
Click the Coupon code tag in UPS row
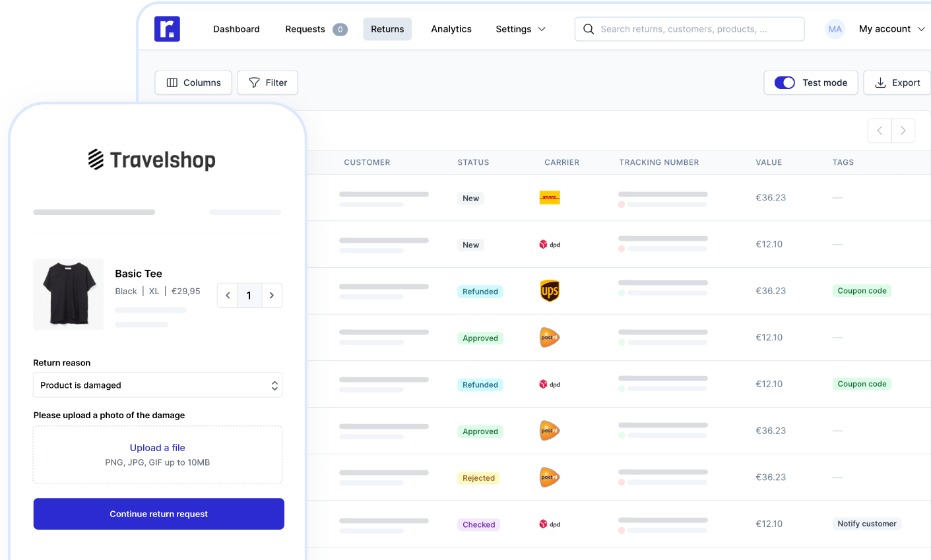coord(862,290)
